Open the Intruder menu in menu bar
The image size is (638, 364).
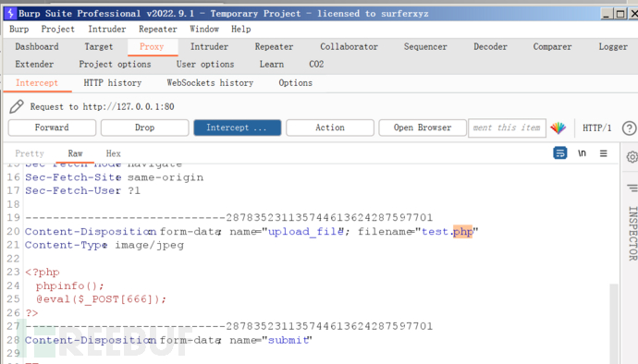pyautogui.click(x=107, y=30)
